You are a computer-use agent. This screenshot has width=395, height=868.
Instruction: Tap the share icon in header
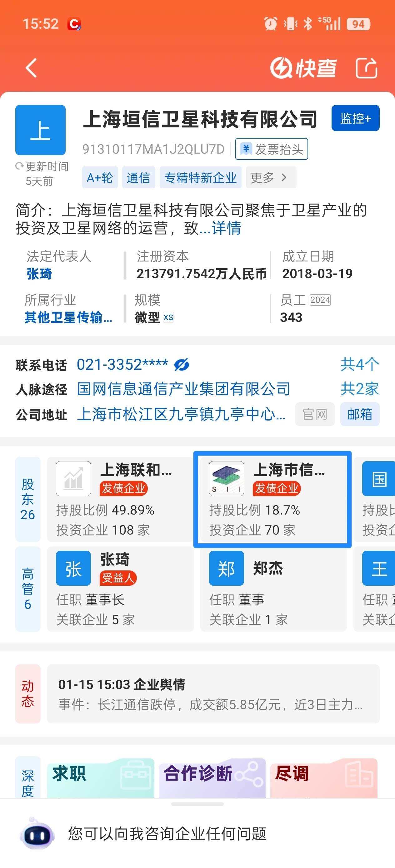pos(366,68)
